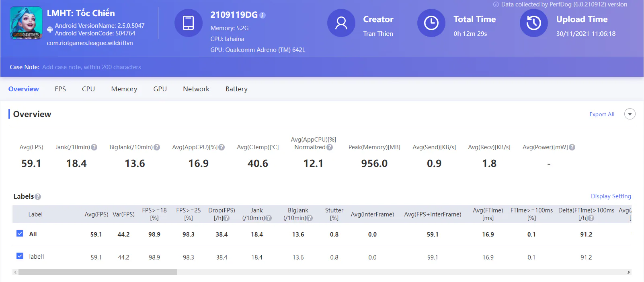Open the FPS tab
Viewport: 644px width, 282px height.
click(60, 89)
